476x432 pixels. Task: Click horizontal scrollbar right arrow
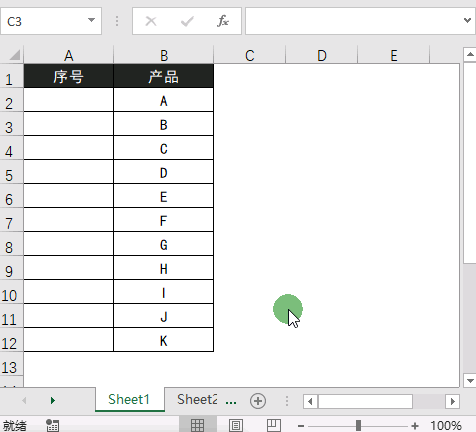452,401
